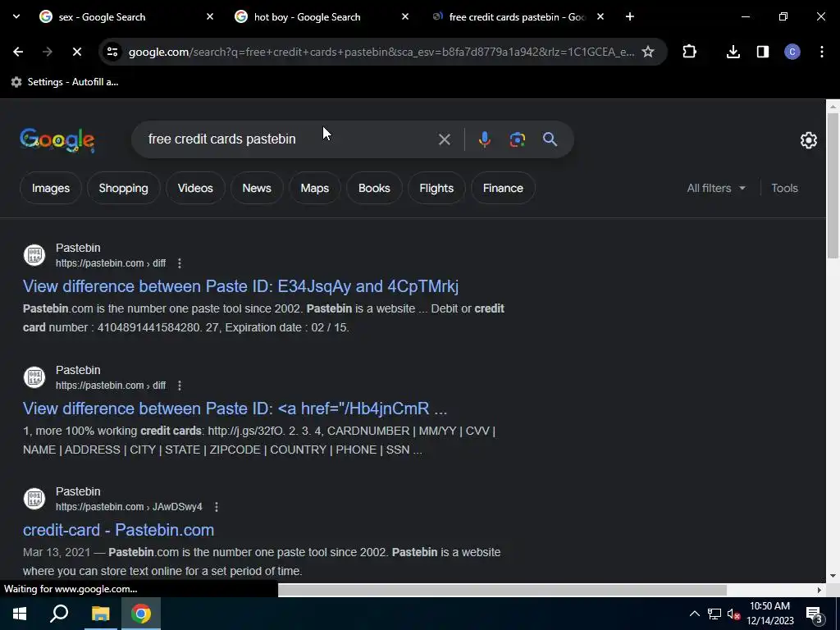Open the search Tools button
The image size is (840, 630).
coord(784,188)
